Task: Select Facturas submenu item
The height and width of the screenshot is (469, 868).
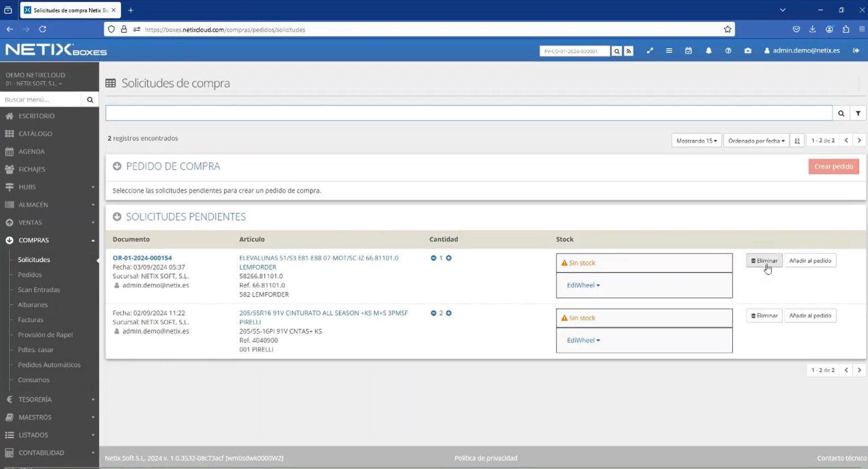Action: [x=31, y=320]
